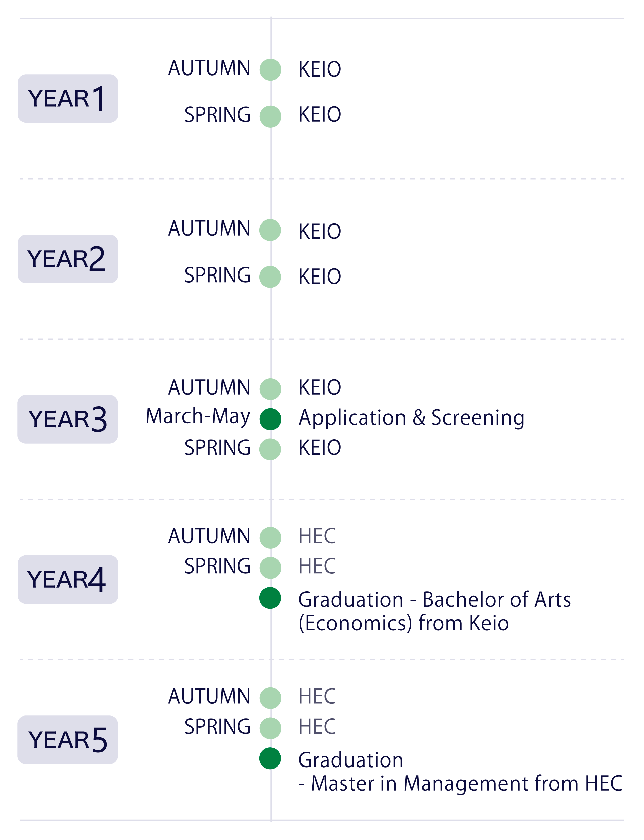This screenshot has width=644, height=840.
Task: Click the "Application & Screening" text
Action: (x=411, y=418)
